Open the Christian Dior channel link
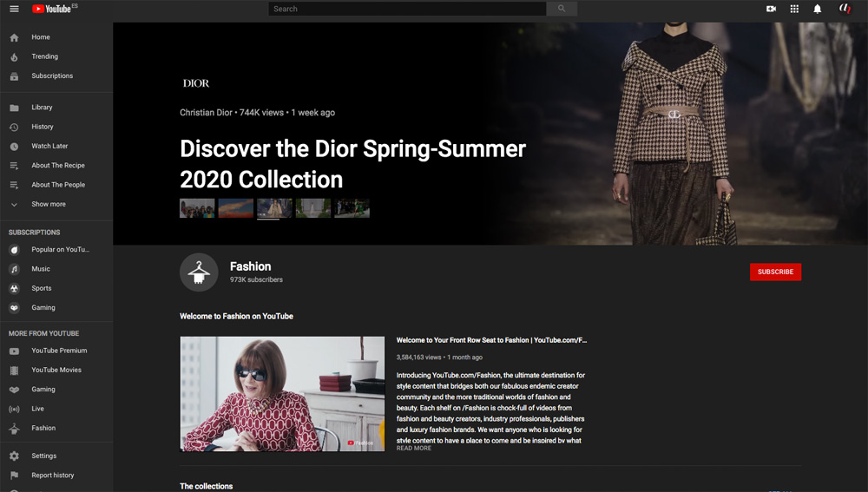This screenshot has height=492, width=868. pyautogui.click(x=206, y=113)
